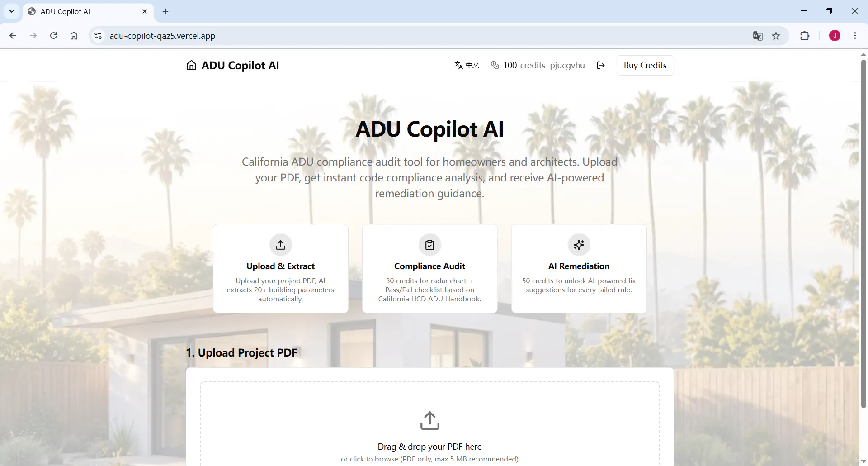View site information icon in address bar
This screenshot has width=868, height=466.
(98, 36)
